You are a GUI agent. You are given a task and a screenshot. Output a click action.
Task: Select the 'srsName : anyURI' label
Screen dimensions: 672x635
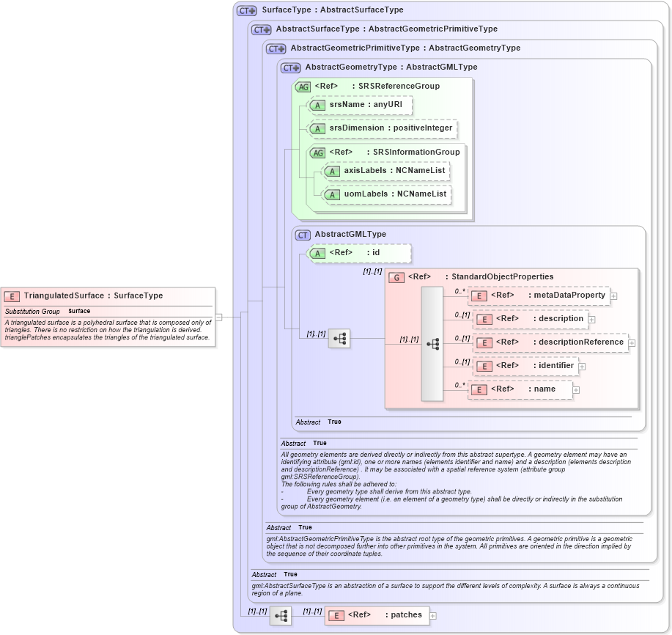(366, 104)
